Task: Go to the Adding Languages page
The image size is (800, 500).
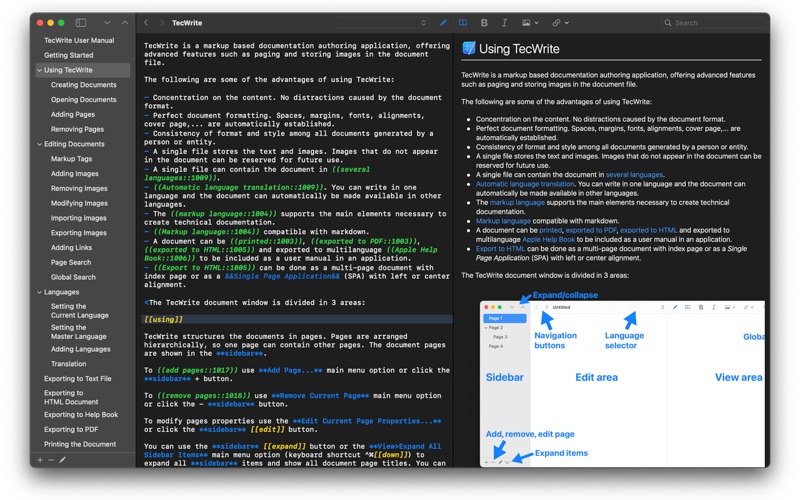Action: [81, 349]
